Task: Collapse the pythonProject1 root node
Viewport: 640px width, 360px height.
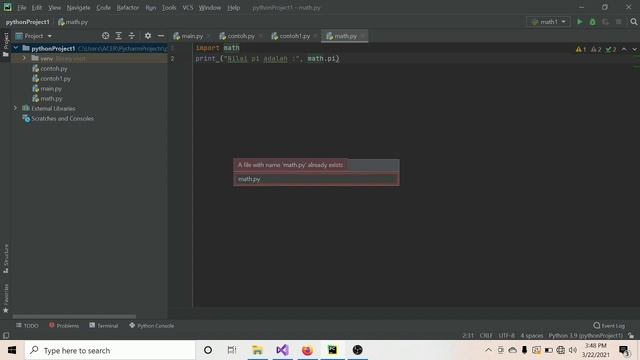Action: click(16, 48)
